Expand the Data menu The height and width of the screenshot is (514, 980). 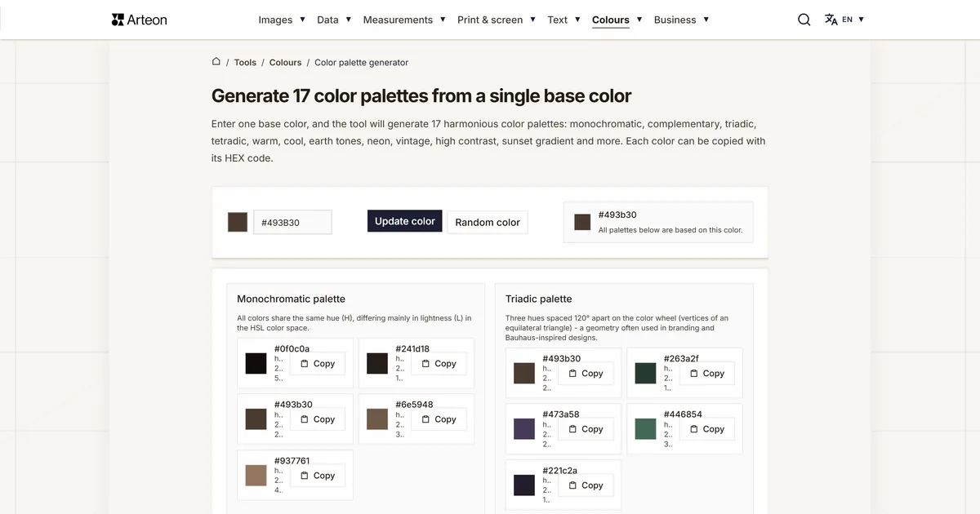(334, 20)
